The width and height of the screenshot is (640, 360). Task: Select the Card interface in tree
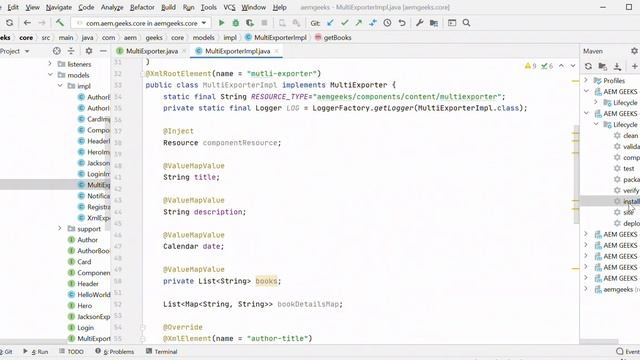click(84, 262)
